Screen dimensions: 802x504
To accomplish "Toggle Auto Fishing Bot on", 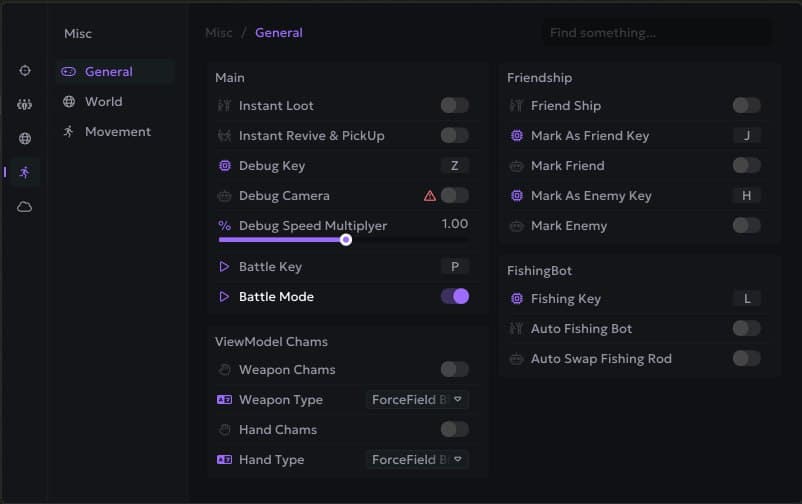I will pyautogui.click(x=746, y=328).
